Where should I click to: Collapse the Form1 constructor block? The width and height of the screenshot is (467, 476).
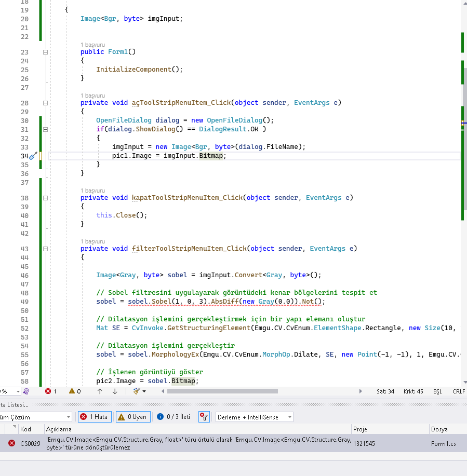[45, 52]
